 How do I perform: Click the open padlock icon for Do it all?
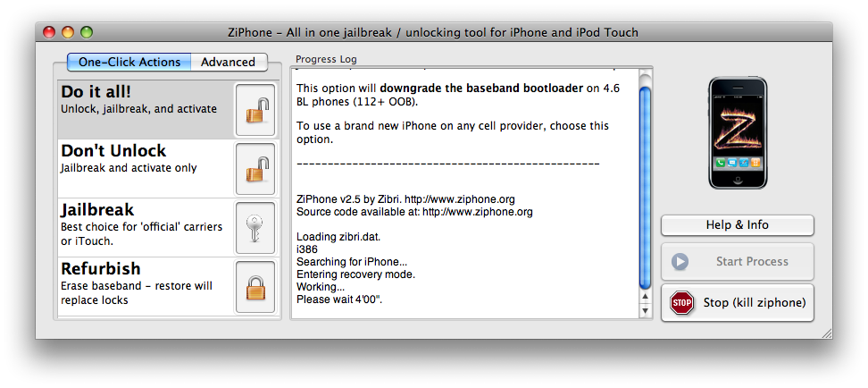click(255, 110)
